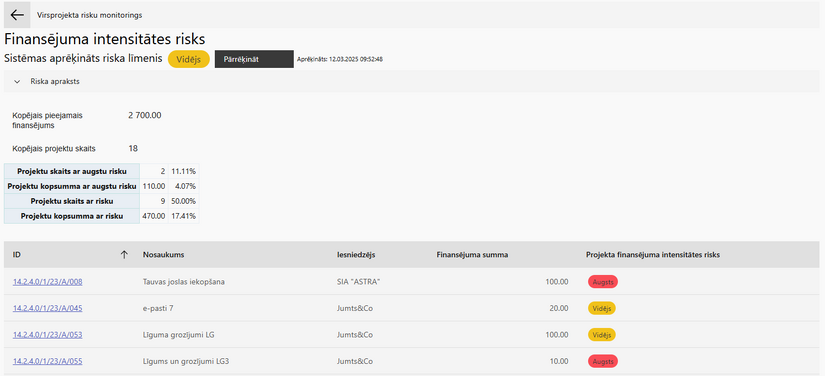
Task: Click the Projektu kopsumma ar risku value 470.00
Action: (154, 216)
